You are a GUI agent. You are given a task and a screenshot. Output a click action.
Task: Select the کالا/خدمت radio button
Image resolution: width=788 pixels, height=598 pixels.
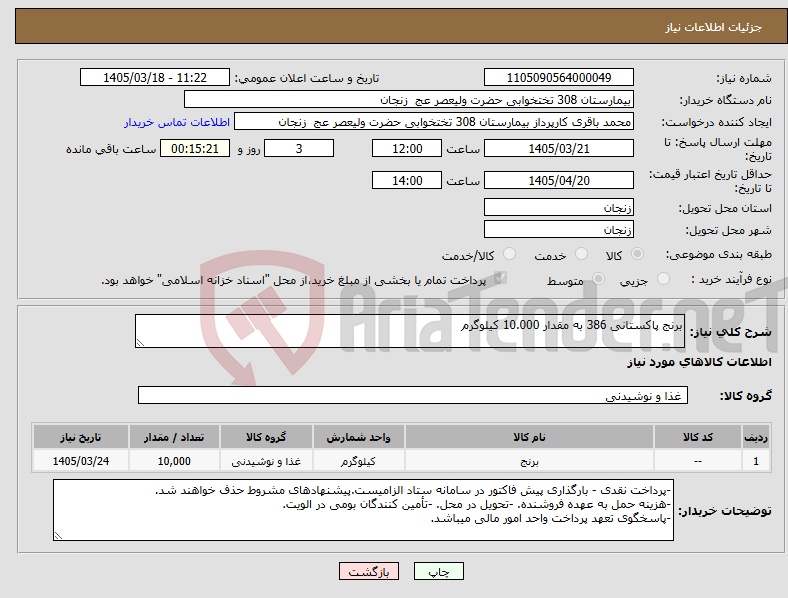coord(509,254)
